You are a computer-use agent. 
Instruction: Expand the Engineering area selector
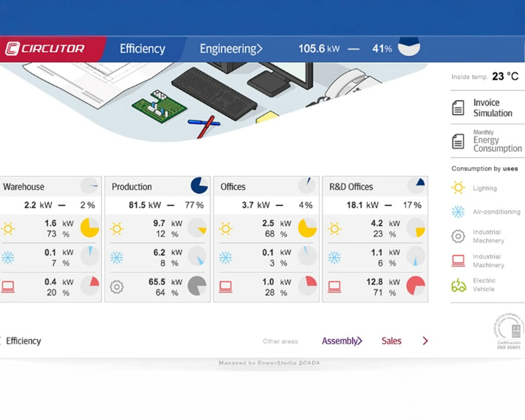[x=231, y=49]
